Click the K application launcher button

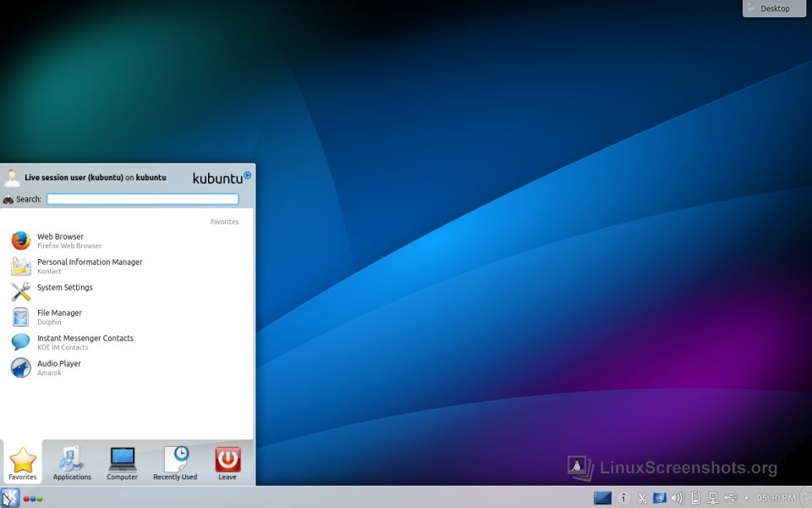[10, 498]
